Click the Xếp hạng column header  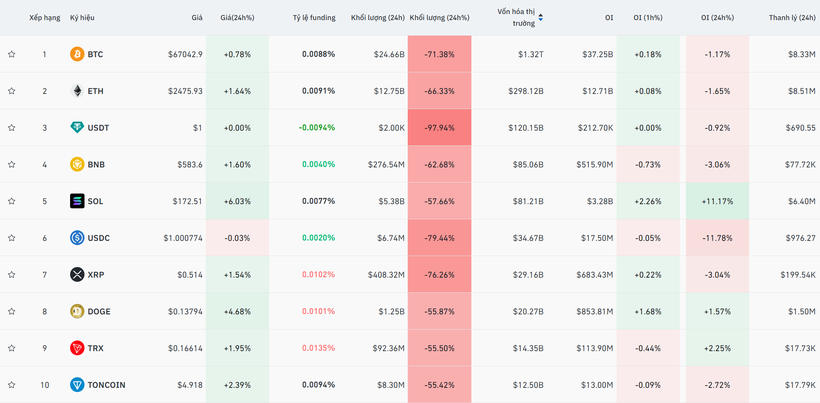[44, 18]
